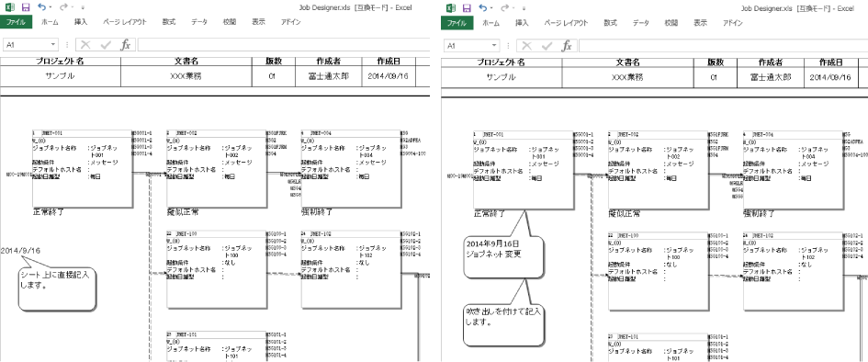Select the JNET-100 job box in right window

tap(659, 272)
